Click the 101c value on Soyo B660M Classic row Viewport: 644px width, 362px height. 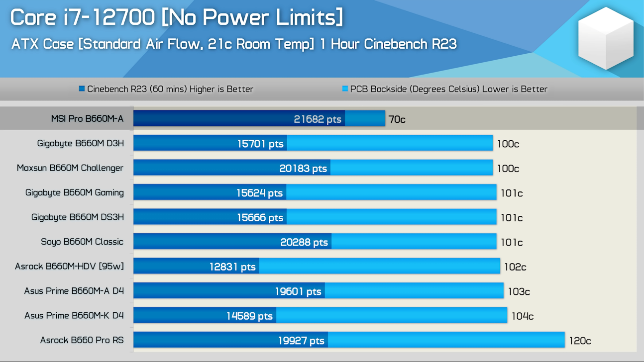pos(512,243)
